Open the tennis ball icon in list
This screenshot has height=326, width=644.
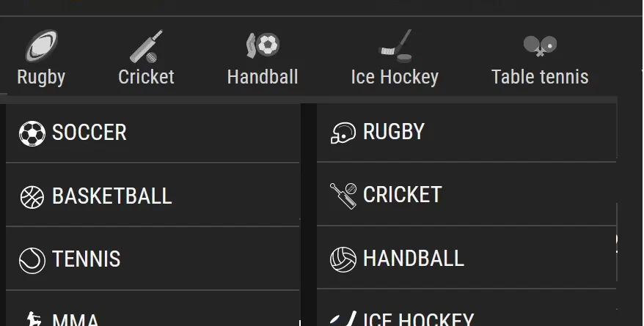(x=32, y=260)
